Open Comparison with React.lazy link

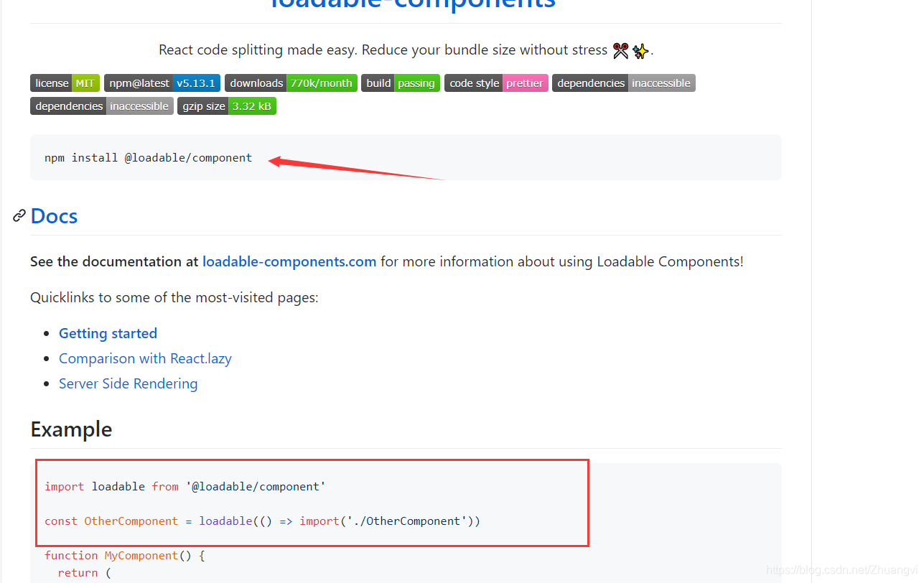(145, 358)
